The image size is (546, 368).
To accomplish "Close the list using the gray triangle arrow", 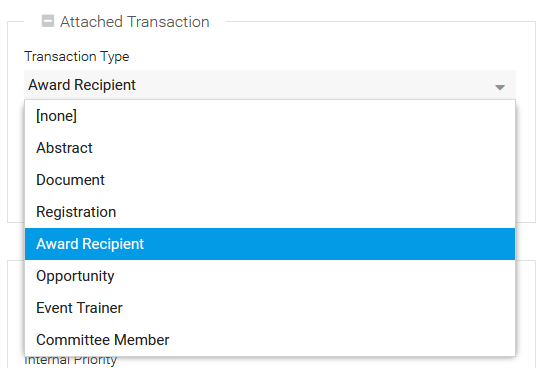I will click(x=500, y=87).
